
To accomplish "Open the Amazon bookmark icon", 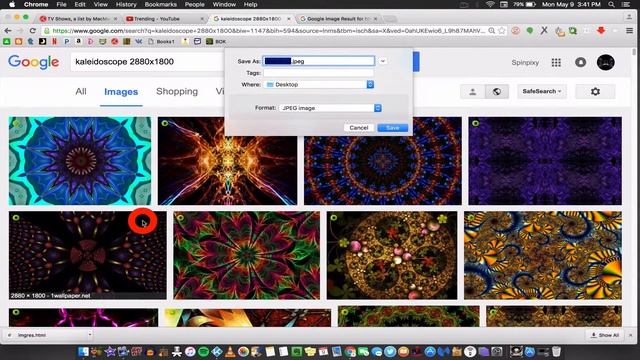I will pos(78,41).
